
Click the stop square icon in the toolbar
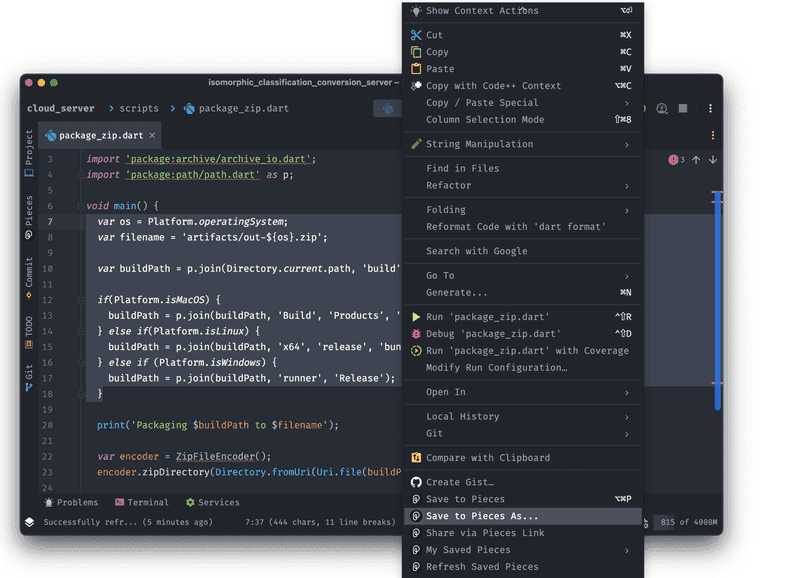point(683,108)
